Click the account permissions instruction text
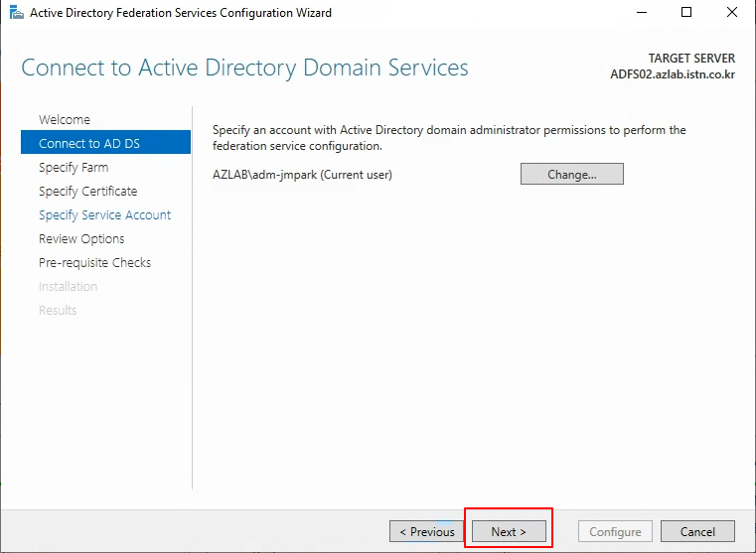 pyautogui.click(x=449, y=138)
